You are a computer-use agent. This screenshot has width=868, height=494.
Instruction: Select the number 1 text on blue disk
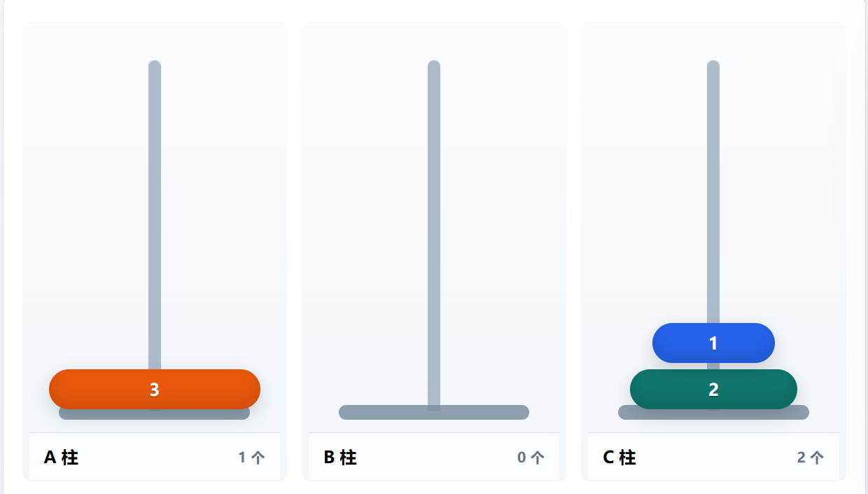[x=713, y=343]
